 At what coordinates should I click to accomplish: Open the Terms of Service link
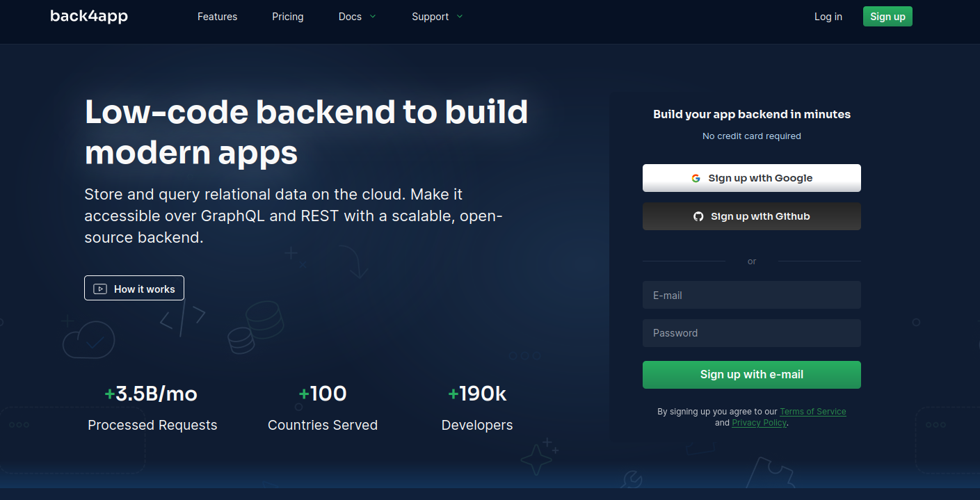click(812, 411)
